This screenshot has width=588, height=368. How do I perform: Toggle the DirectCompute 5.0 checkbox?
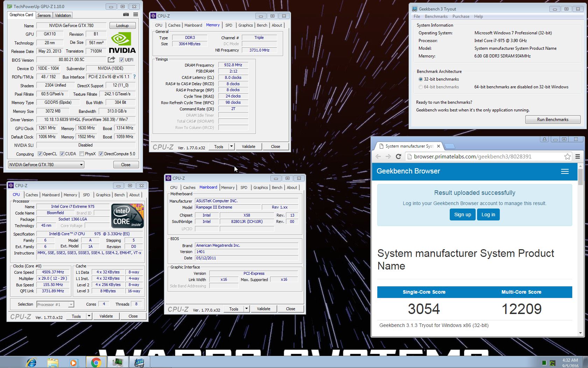(x=101, y=154)
